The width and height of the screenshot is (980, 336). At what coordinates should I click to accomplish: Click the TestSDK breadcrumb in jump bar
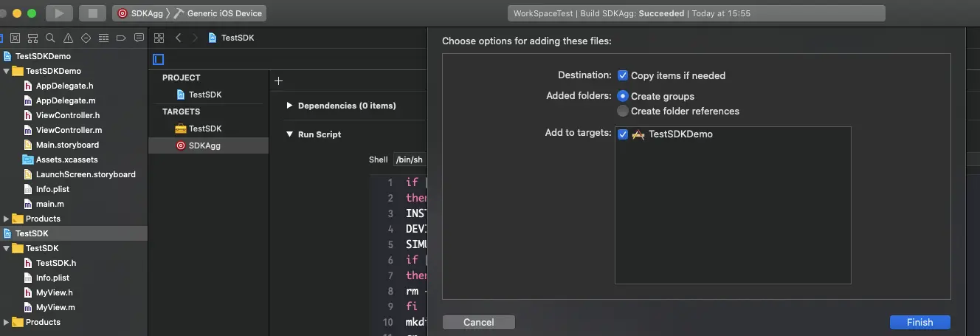(231, 38)
